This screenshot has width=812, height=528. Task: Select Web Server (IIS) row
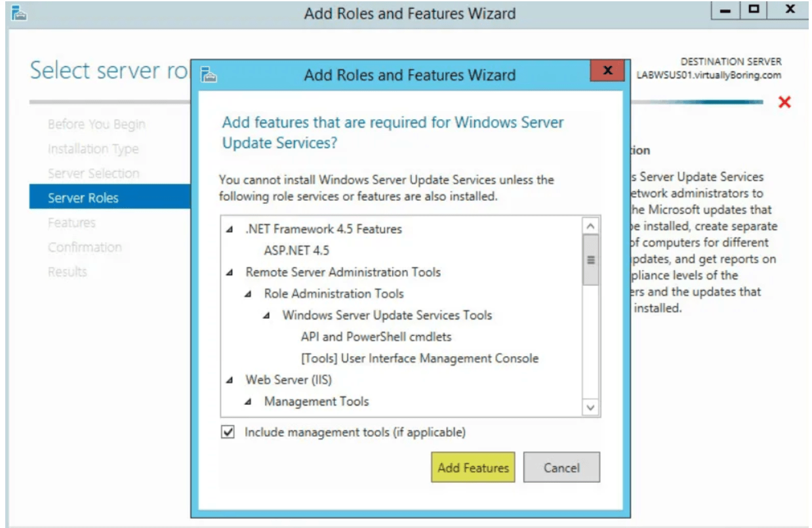click(x=289, y=380)
